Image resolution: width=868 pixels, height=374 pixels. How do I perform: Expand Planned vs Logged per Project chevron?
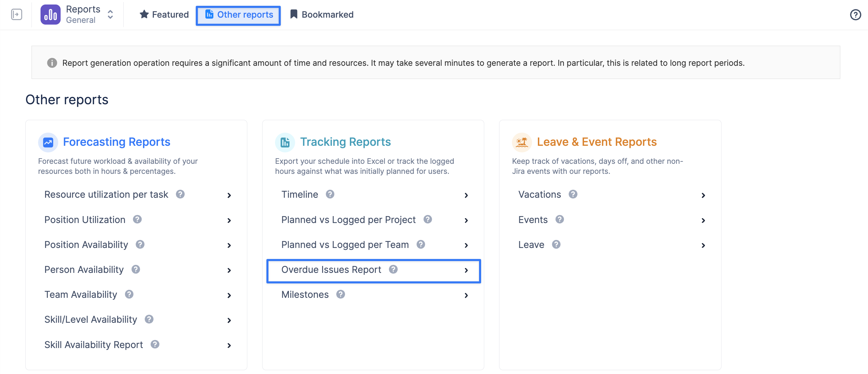466,220
